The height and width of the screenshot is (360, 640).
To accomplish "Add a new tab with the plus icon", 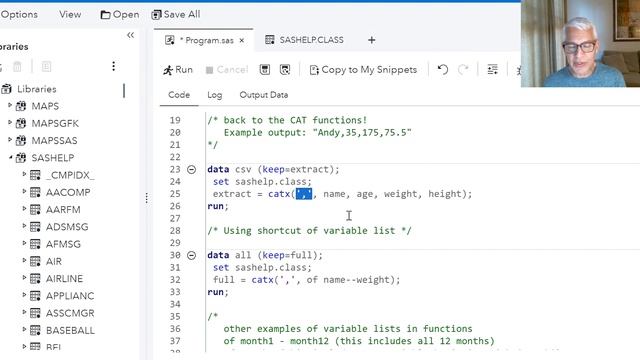I will tap(371, 40).
